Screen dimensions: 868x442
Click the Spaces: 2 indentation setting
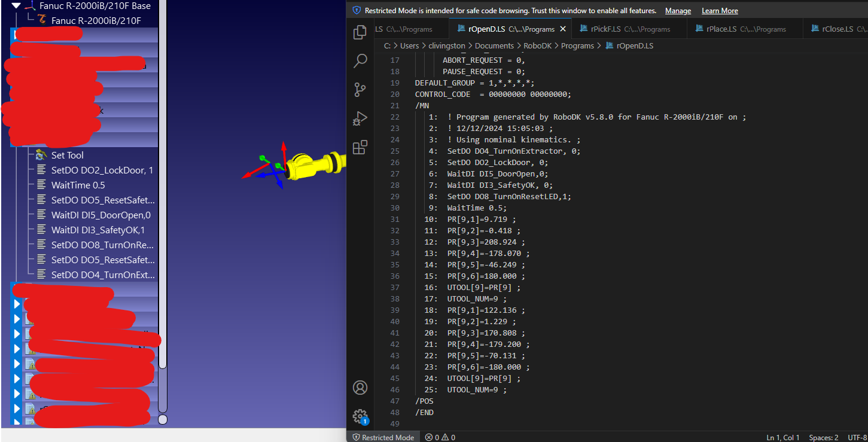coord(824,437)
